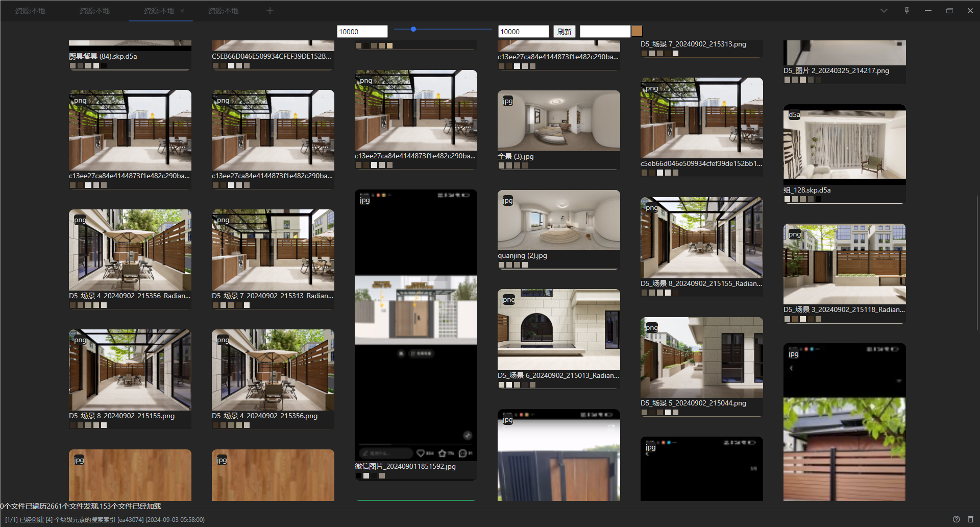Pin the window with the pin icon
This screenshot has width=980, height=527.
coord(907,11)
